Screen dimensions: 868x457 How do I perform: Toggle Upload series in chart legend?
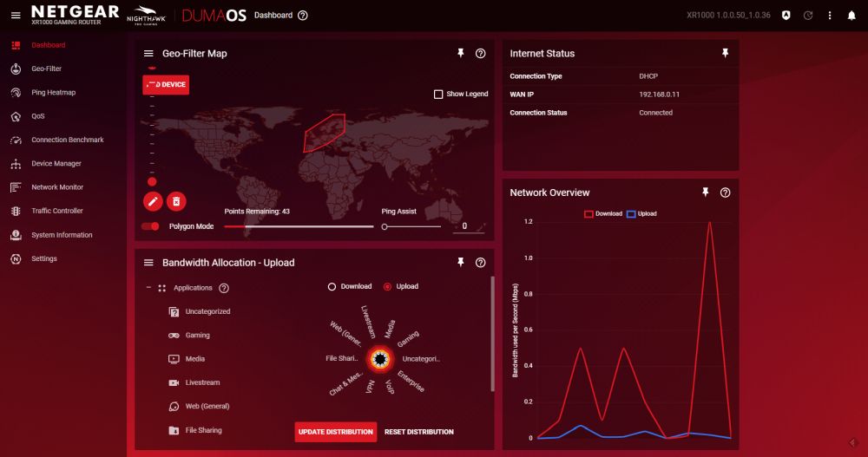click(x=641, y=213)
